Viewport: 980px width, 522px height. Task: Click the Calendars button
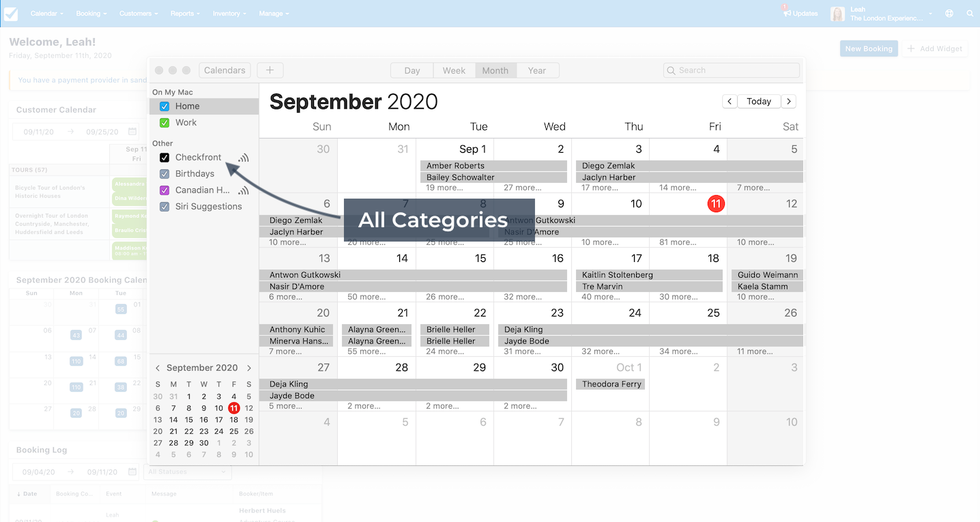(x=225, y=70)
